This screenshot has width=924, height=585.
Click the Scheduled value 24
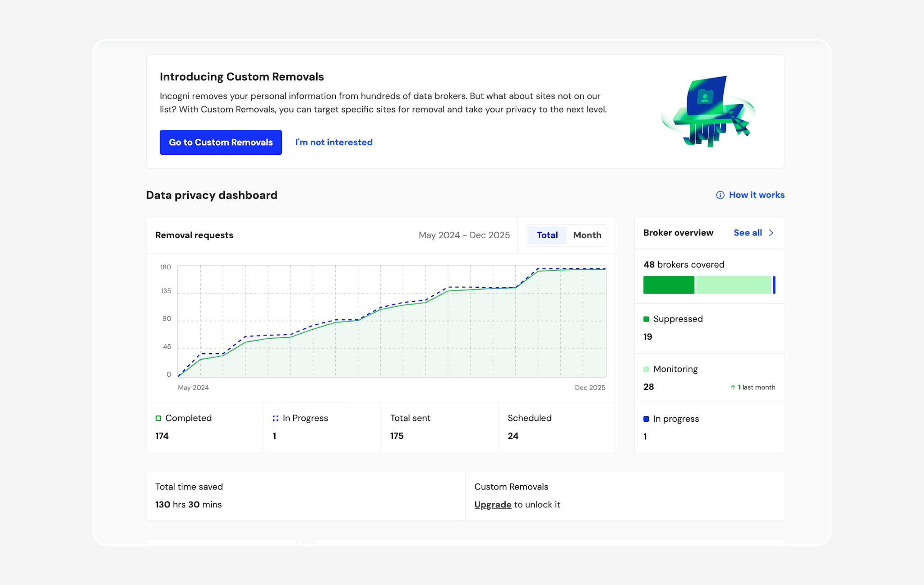point(513,436)
